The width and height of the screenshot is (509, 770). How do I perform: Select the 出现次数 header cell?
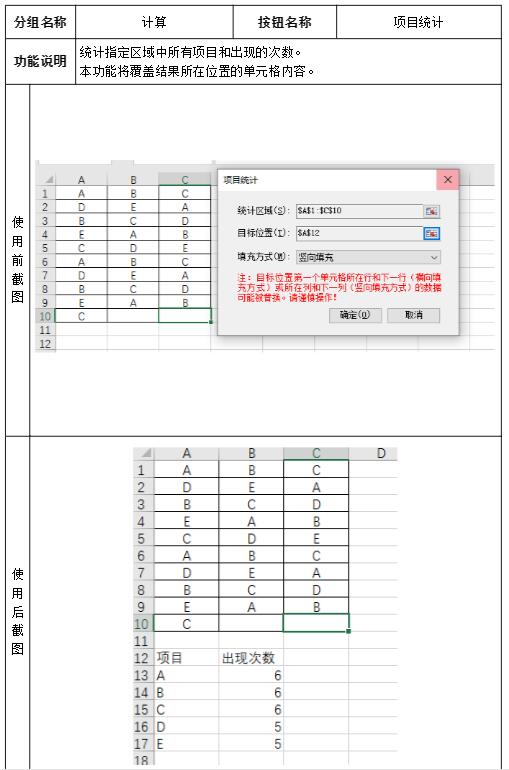click(x=251, y=658)
